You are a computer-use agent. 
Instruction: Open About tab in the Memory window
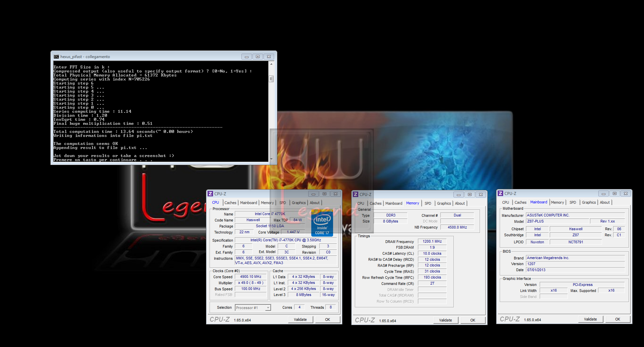coord(460,203)
